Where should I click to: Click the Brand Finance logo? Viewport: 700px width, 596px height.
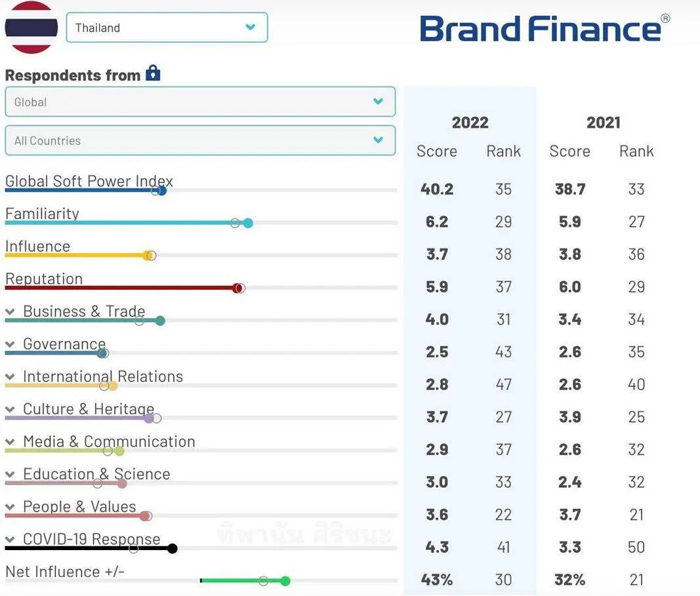pyautogui.click(x=545, y=29)
